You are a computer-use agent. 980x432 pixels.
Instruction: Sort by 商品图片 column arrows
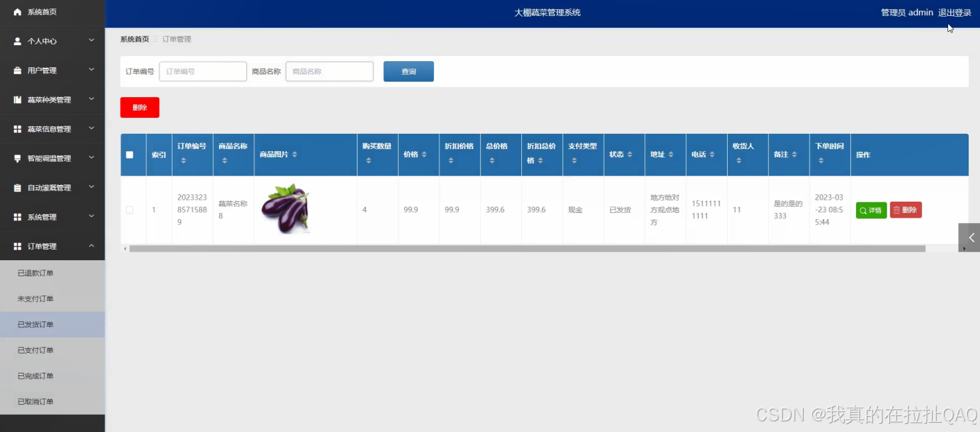point(295,154)
